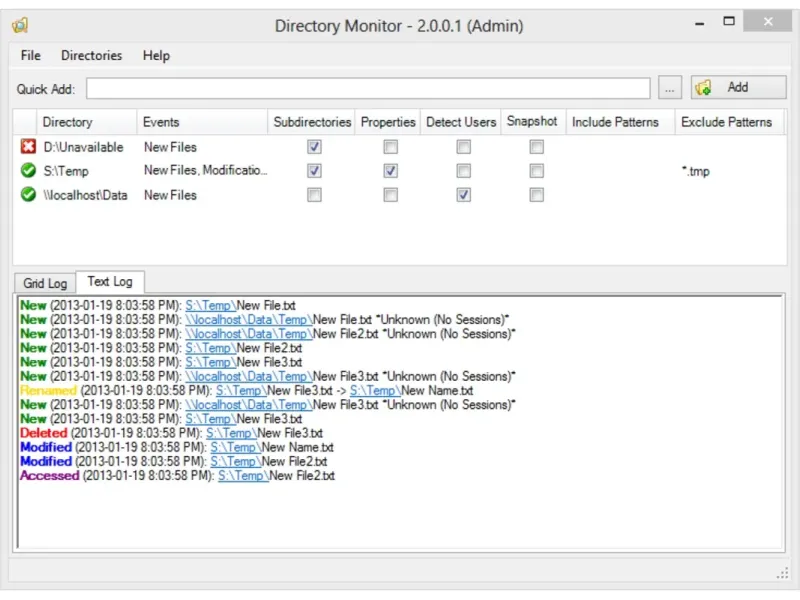The image size is (800, 600).
Task: Click the Deleted label in the log
Action: tap(43, 433)
